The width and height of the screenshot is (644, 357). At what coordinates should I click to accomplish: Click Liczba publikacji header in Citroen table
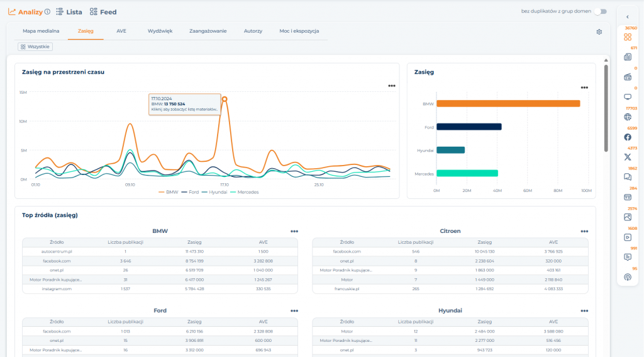tap(415, 242)
